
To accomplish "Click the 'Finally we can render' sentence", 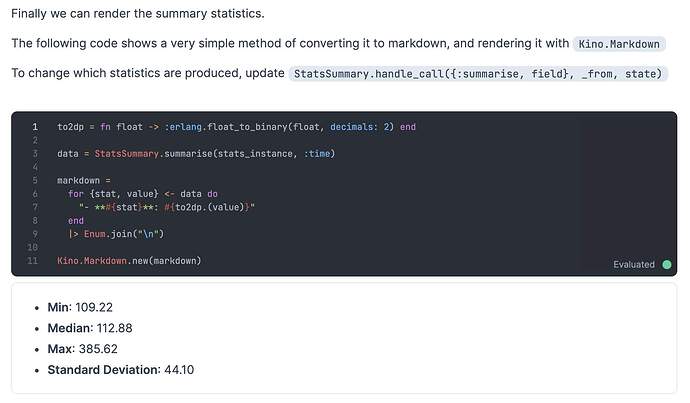I will (x=138, y=14).
